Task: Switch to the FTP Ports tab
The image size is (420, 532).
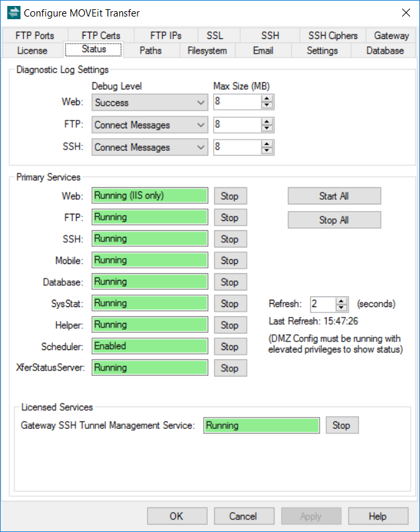Action: 35,35
